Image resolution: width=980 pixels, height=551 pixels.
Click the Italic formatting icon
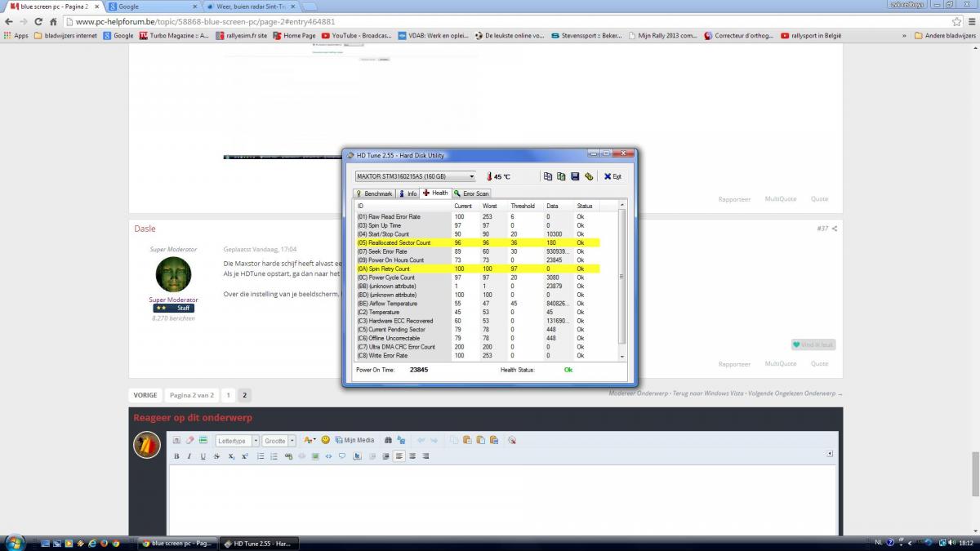pos(189,456)
